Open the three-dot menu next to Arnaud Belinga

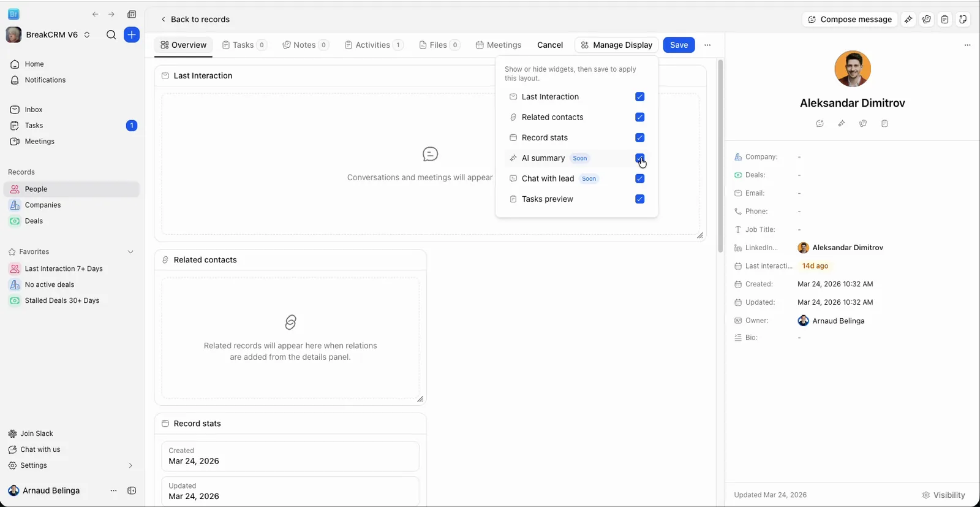point(113,490)
